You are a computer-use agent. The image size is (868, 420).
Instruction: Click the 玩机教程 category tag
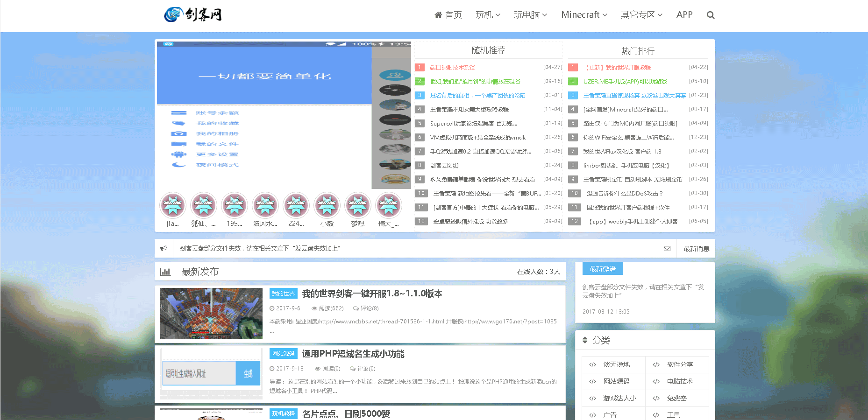click(284, 414)
